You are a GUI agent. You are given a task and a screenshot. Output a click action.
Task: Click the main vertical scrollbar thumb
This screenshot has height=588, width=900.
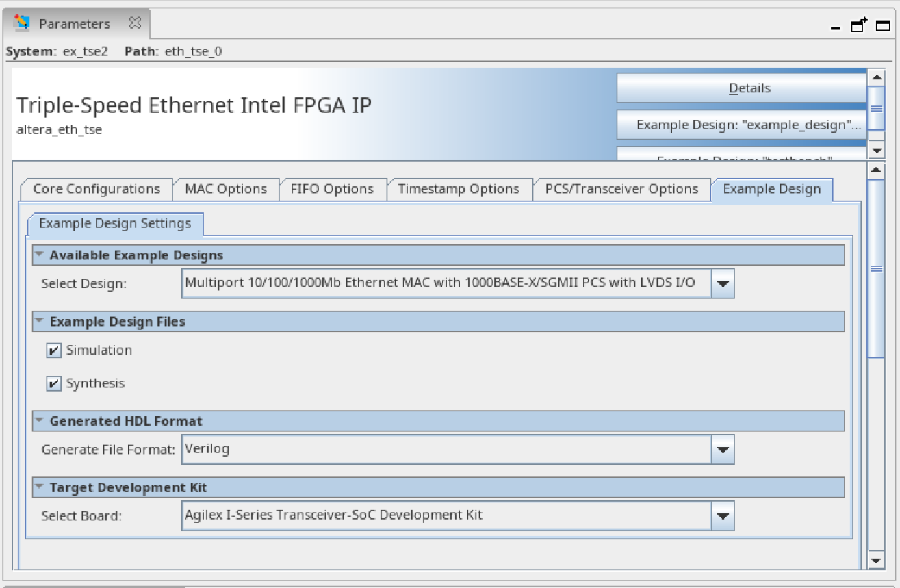point(876,268)
